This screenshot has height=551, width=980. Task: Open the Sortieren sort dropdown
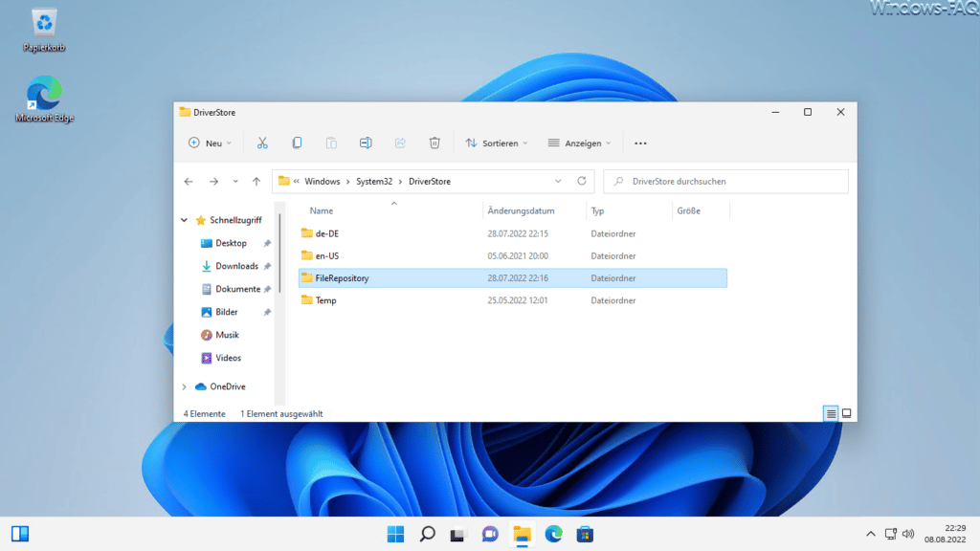[497, 143]
